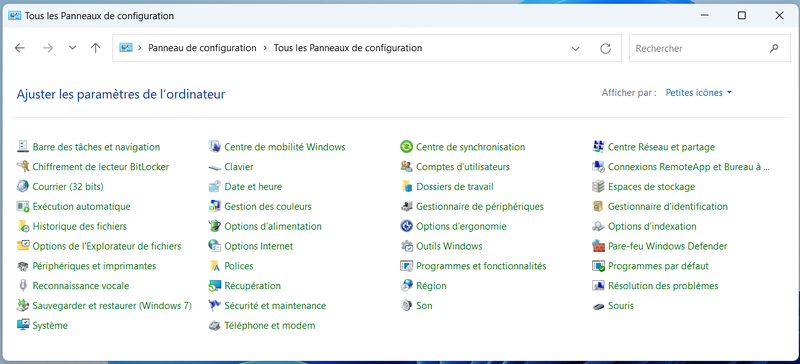Open Sauvegarder et restaurer (Windows 7) link
This screenshot has width=800, height=364.
click(112, 306)
